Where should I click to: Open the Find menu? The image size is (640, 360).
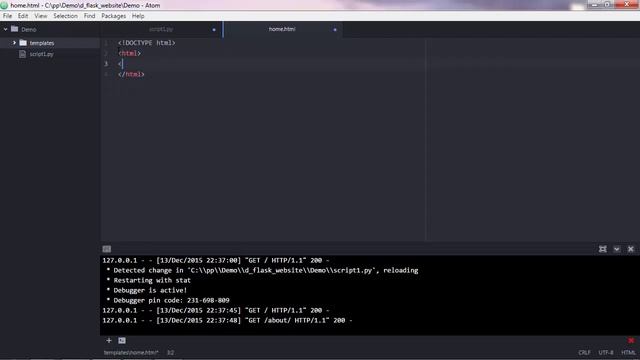[x=89, y=16]
